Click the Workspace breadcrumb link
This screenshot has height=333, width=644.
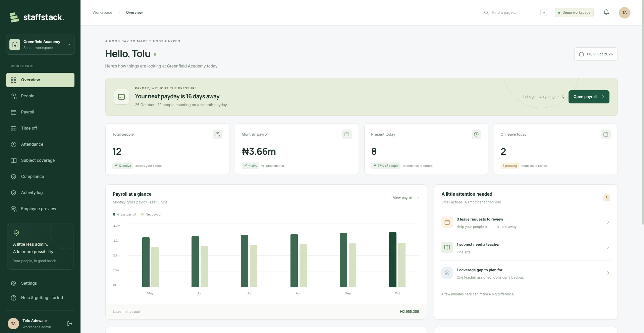click(102, 13)
